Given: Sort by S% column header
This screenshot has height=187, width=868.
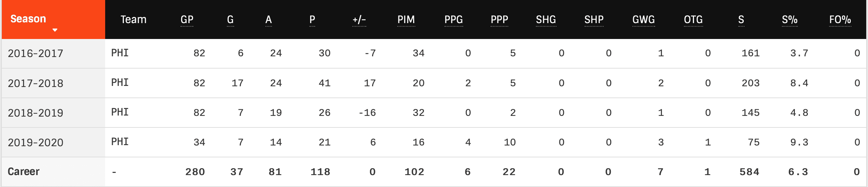Looking at the screenshot, I should (x=789, y=19).
